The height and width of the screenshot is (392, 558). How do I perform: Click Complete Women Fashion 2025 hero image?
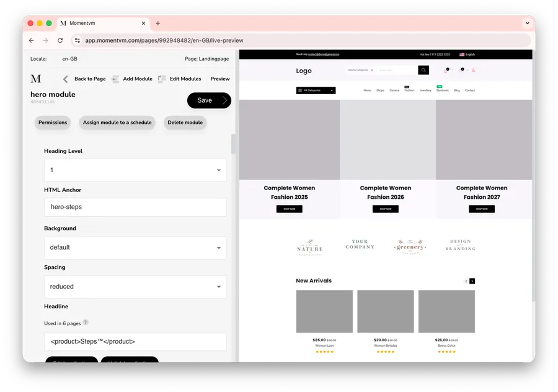pyautogui.click(x=290, y=140)
